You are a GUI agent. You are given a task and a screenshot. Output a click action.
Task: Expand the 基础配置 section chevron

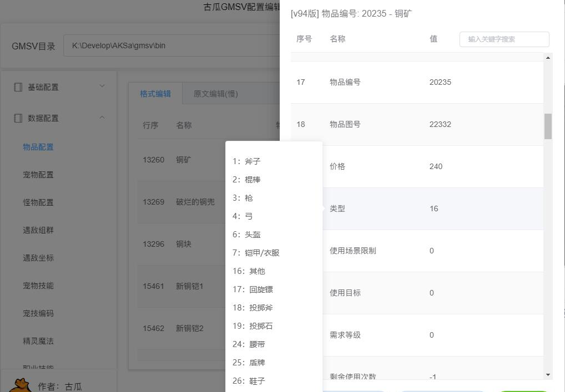click(102, 86)
